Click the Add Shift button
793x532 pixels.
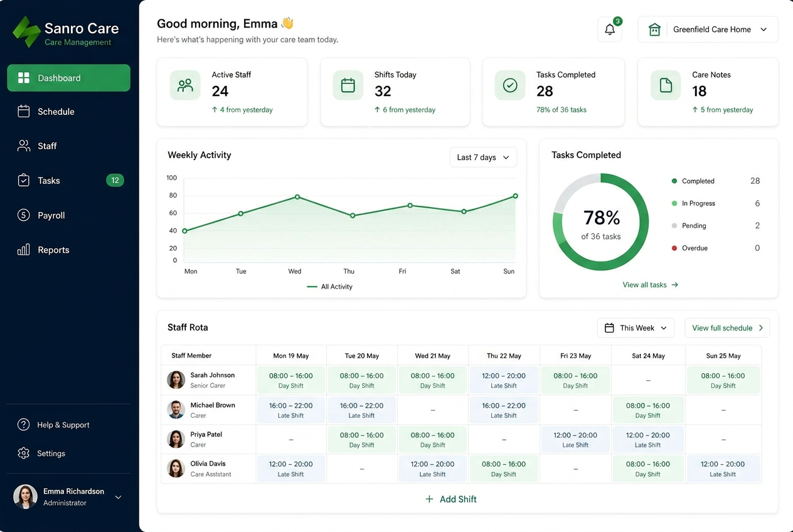click(x=450, y=499)
